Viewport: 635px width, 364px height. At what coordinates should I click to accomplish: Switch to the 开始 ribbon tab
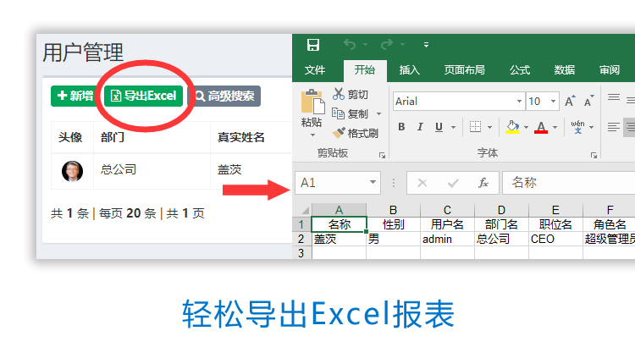coord(365,70)
